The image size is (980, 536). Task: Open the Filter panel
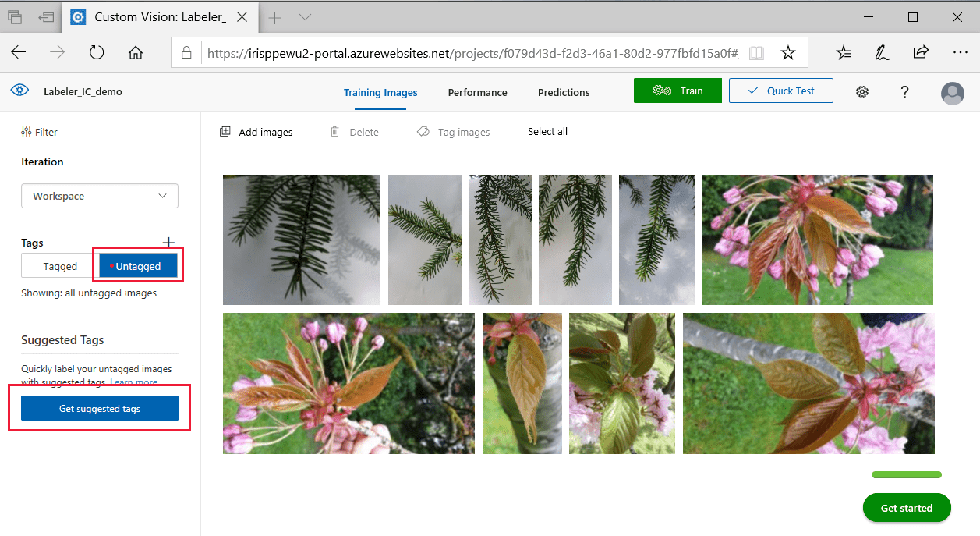pos(39,131)
